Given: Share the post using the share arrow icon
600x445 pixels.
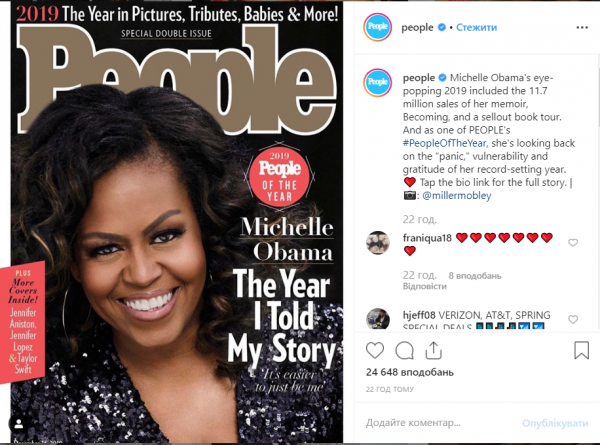Looking at the screenshot, I should click(434, 350).
